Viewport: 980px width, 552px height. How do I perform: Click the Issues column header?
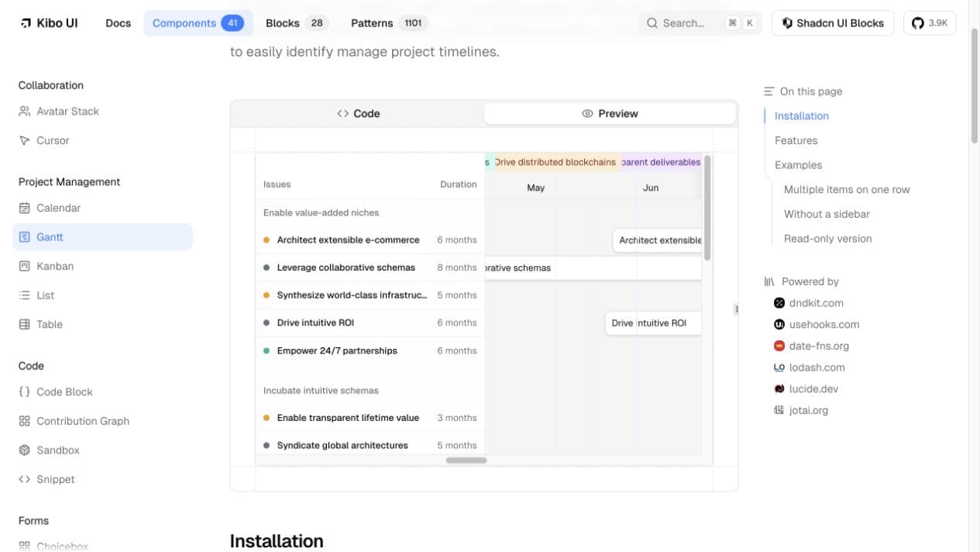(277, 185)
